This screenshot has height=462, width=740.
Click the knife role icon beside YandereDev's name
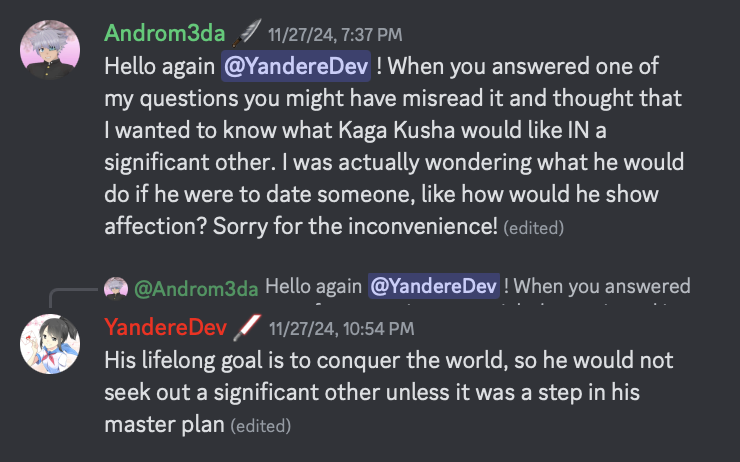246,327
